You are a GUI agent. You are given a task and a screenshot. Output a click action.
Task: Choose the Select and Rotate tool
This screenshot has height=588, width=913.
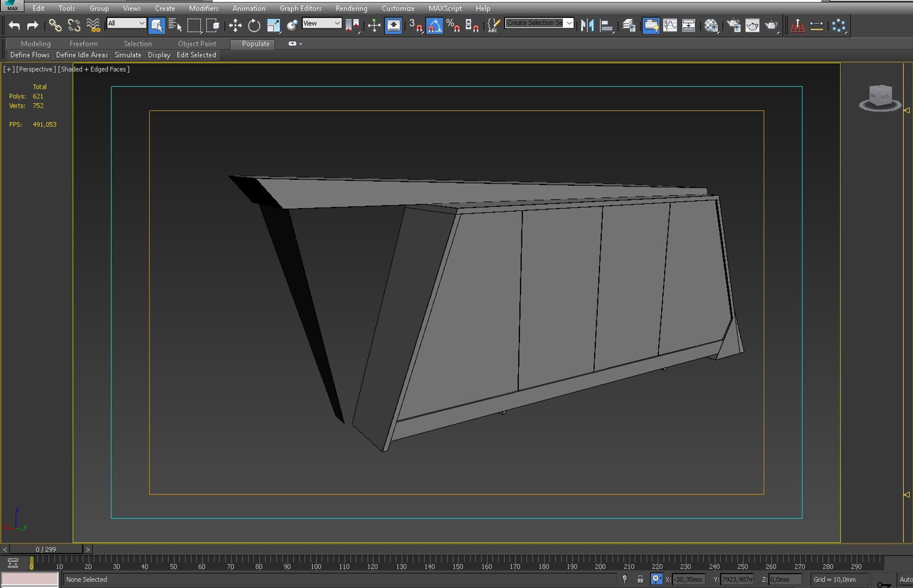(x=254, y=26)
